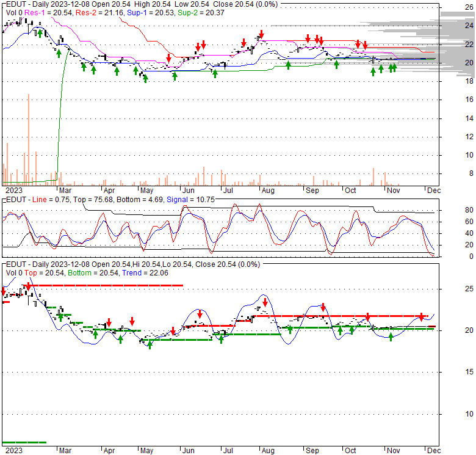
Task: Click the Signal = 10.75 oscillator label
Action: [190, 200]
